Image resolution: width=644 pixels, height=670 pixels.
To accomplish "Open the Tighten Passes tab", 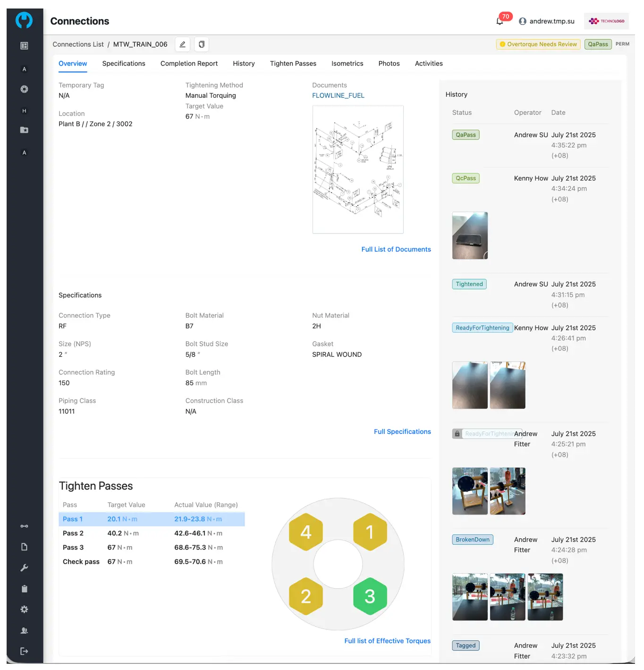I will tap(293, 64).
